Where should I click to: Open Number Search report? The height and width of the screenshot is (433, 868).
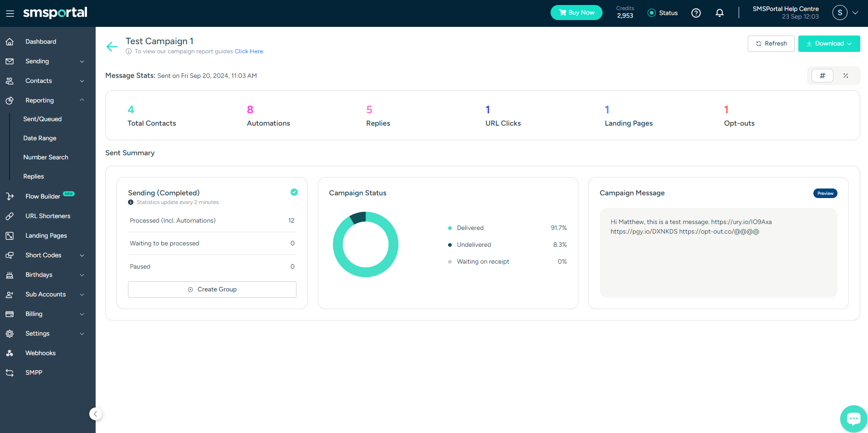click(x=46, y=157)
